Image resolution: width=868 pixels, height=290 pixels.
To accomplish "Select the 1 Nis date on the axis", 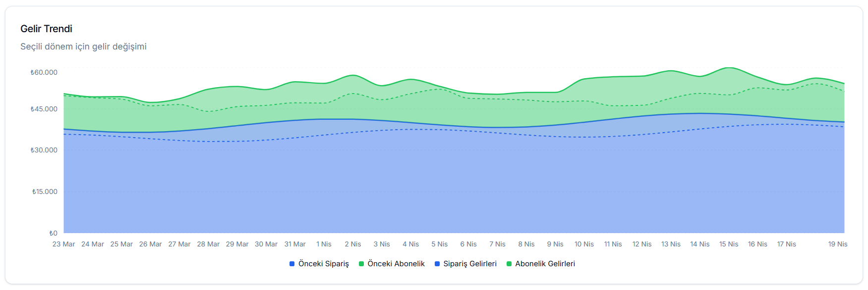I will (x=324, y=244).
